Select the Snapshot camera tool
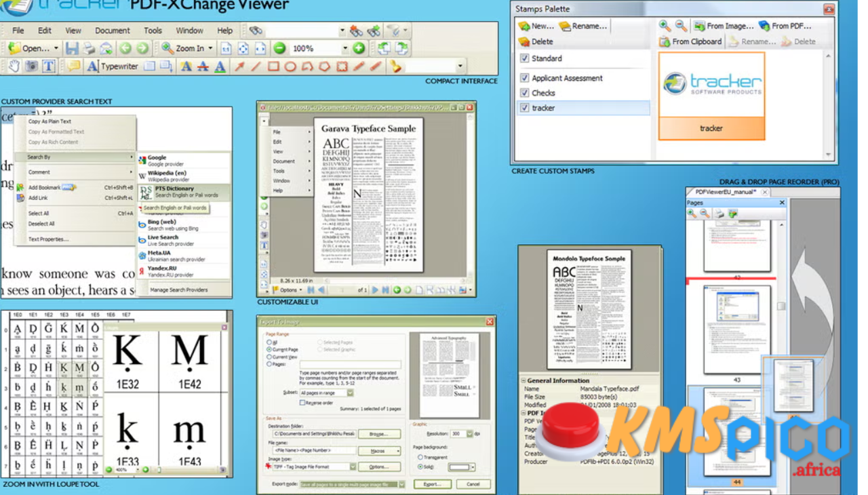 pyautogui.click(x=32, y=66)
